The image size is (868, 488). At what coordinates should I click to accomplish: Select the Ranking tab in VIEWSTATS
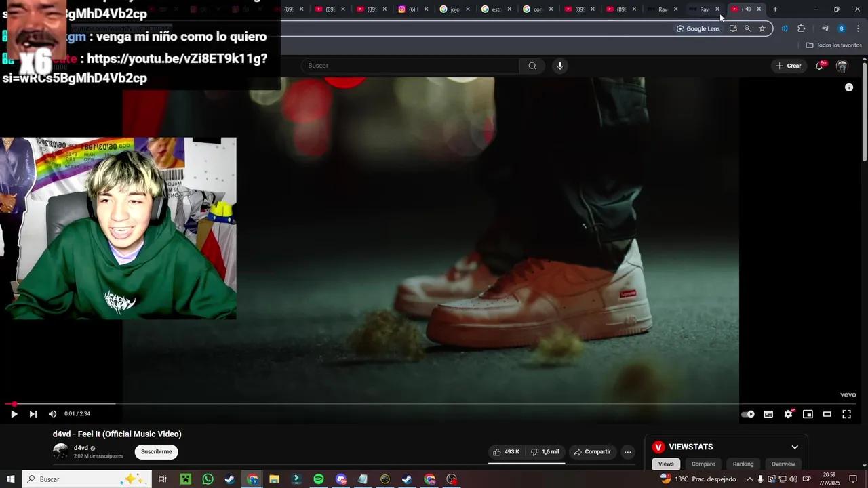743,464
